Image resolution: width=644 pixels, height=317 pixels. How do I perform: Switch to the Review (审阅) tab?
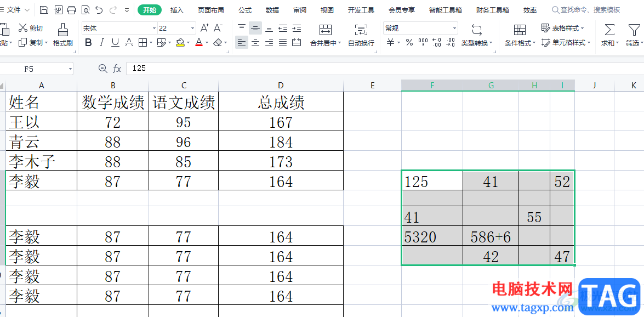point(300,10)
